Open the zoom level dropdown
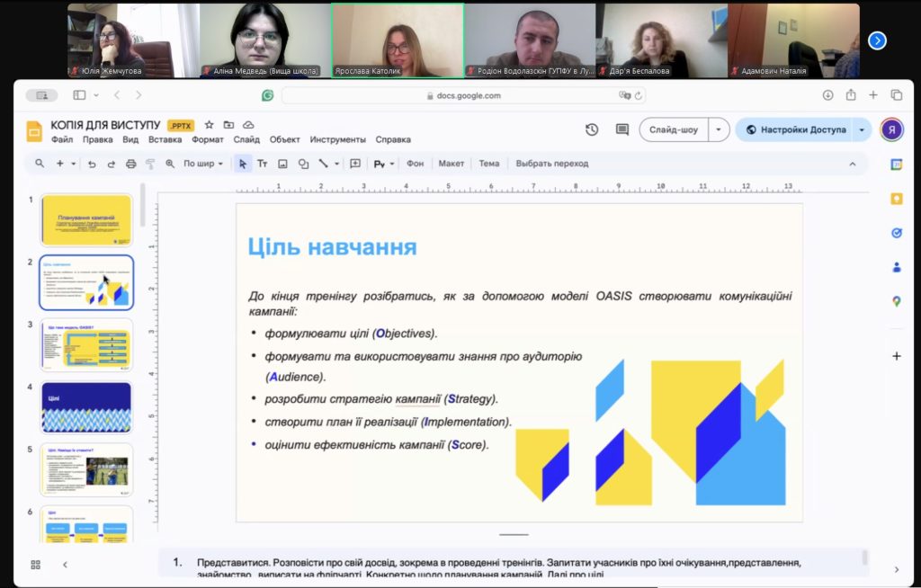The image size is (921, 588). point(203,164)
